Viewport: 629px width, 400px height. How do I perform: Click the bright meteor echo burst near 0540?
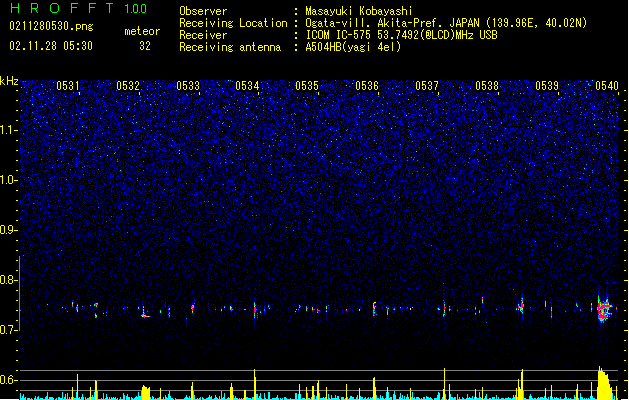tap(604, 310)
